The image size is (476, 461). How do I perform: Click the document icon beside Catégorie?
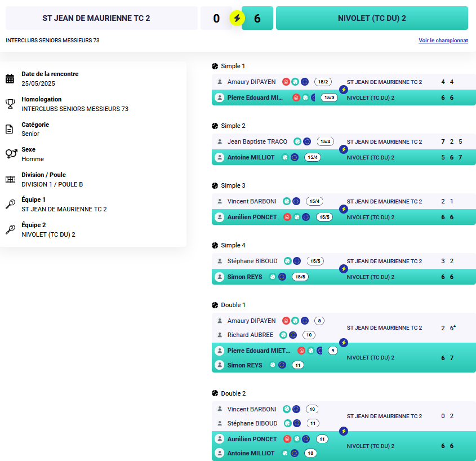[10, 129]
